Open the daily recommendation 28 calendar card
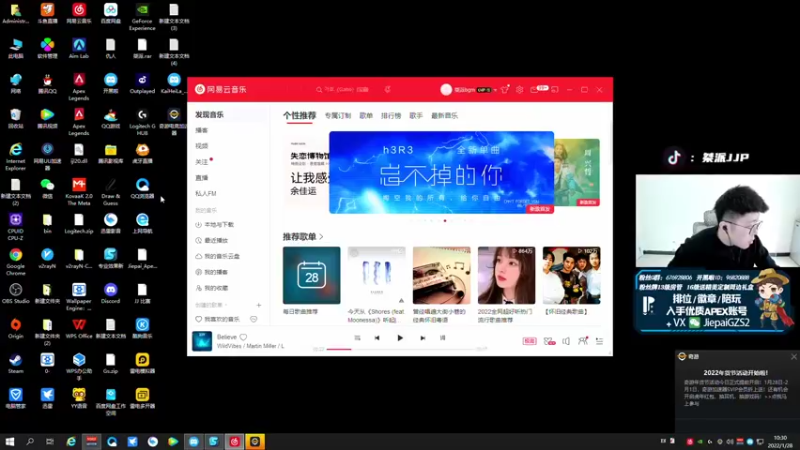 tap(311, 276)
